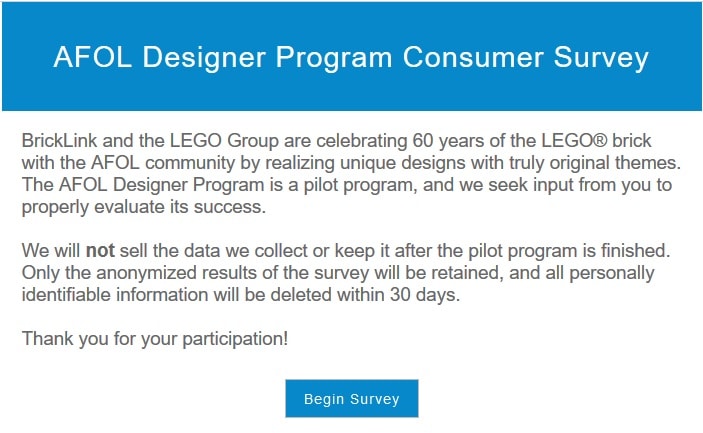Click the word AFOL in the header title
This screenshot has width=703, height=433.
[x=93, y=57]
